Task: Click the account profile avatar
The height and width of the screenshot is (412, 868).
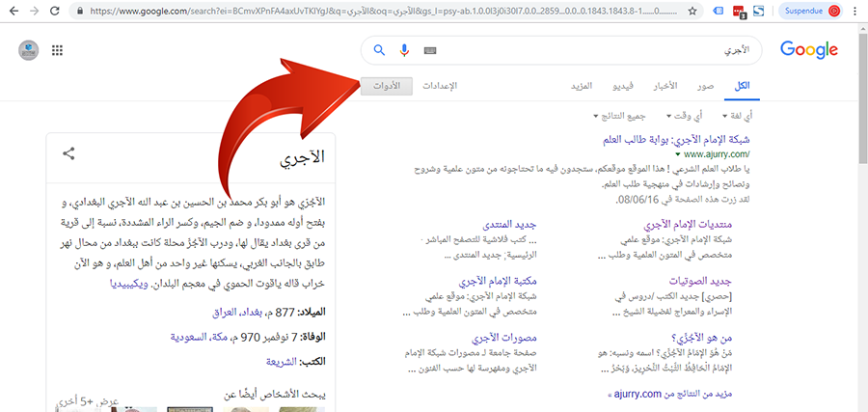Action: point(29,50)
